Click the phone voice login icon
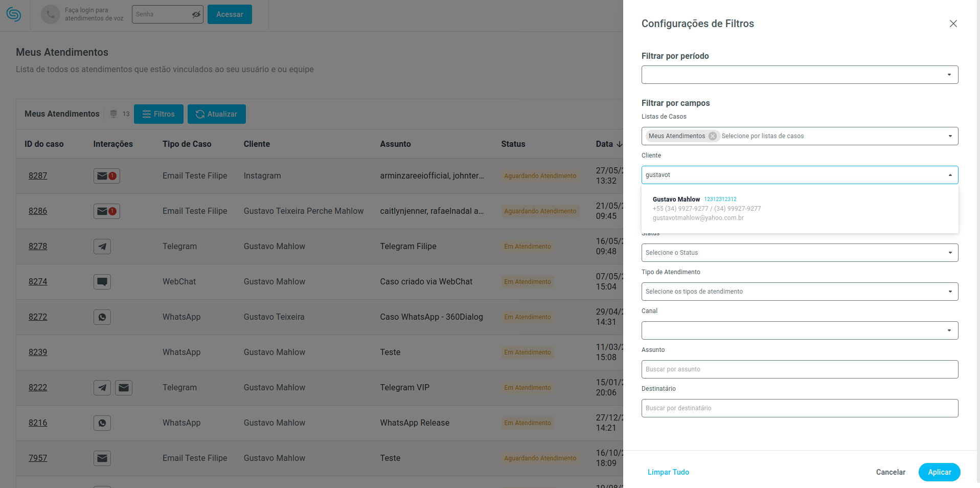 (x=50, y=14)
